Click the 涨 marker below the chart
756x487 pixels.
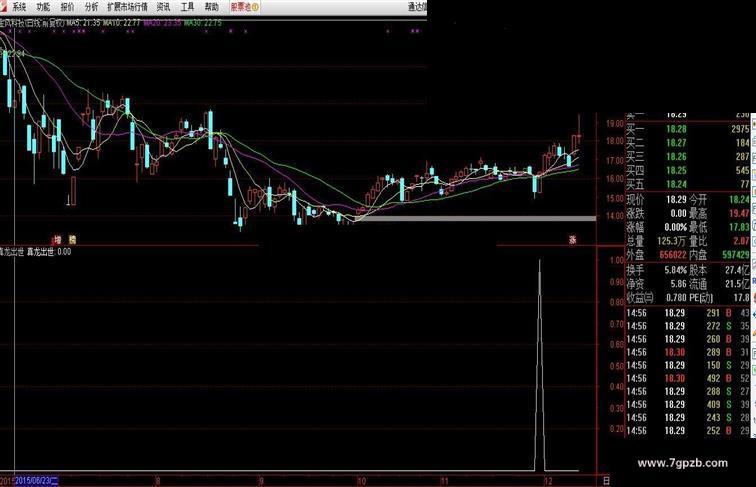click(x=572, y=239)
